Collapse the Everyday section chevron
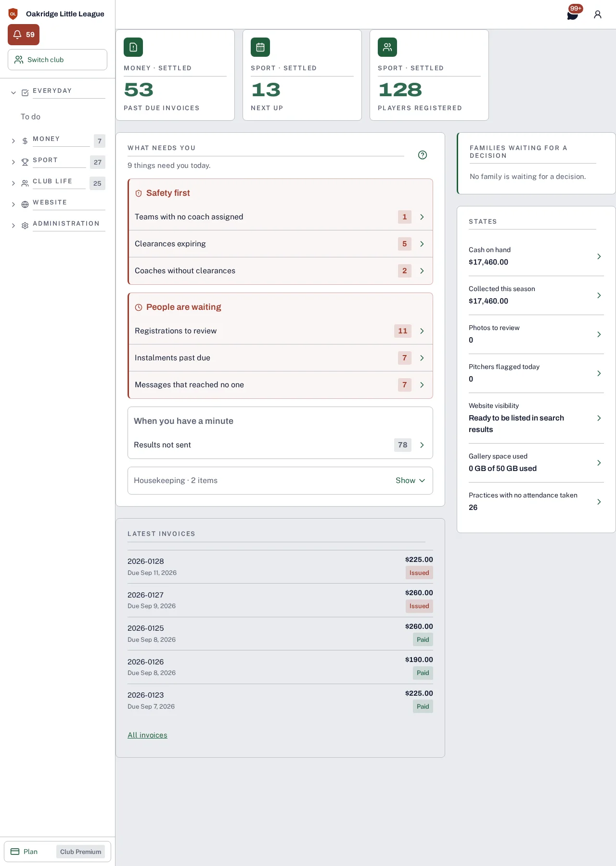The image size is (616, 866). (13, 93)
